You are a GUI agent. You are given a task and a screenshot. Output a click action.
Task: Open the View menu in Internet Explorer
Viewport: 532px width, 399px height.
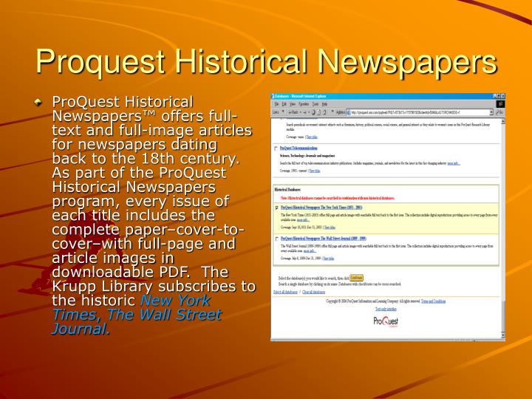coord(293,104)
